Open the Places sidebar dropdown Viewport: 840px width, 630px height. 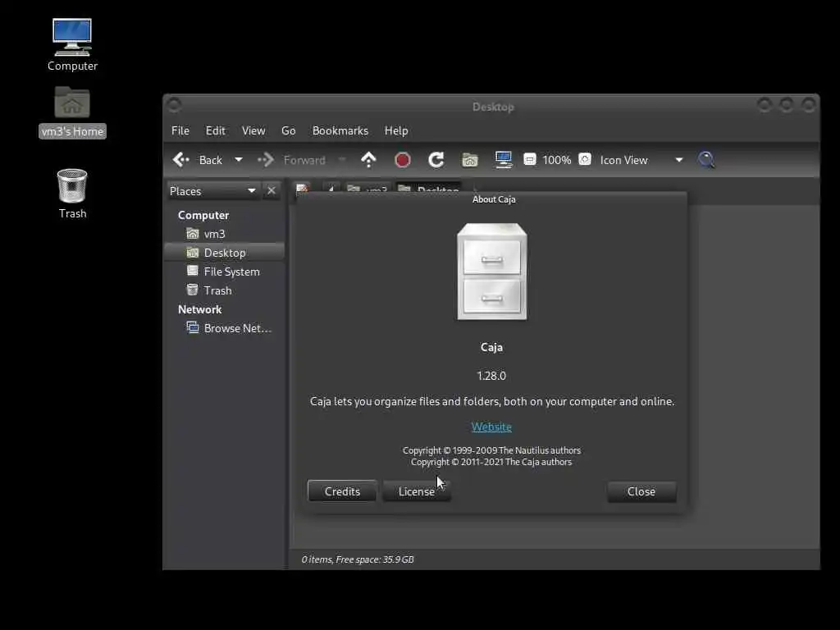tap(213, 190)
